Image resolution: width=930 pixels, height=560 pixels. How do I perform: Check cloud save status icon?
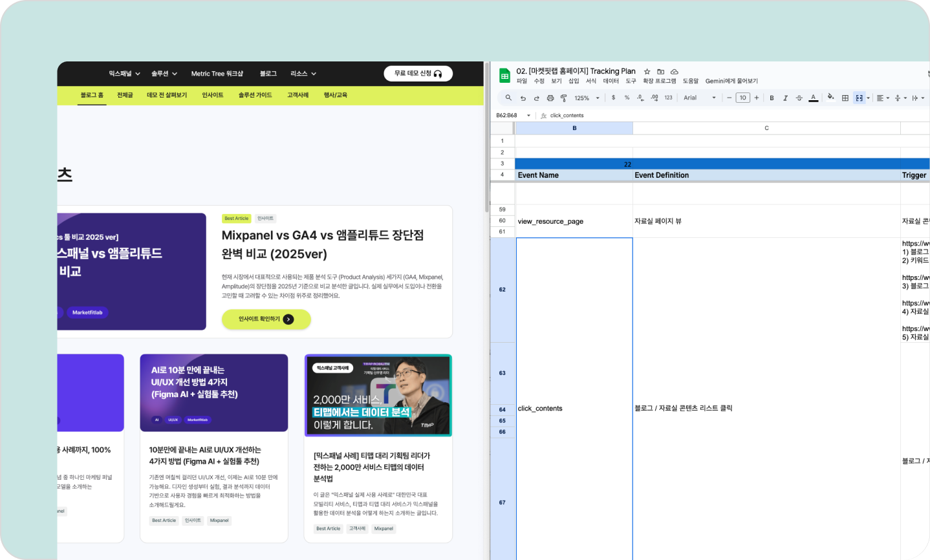[674, 72]
